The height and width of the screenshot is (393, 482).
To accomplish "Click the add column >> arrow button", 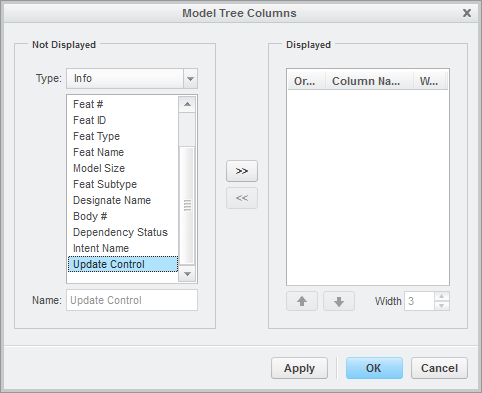I will click(x=242, y=171).
